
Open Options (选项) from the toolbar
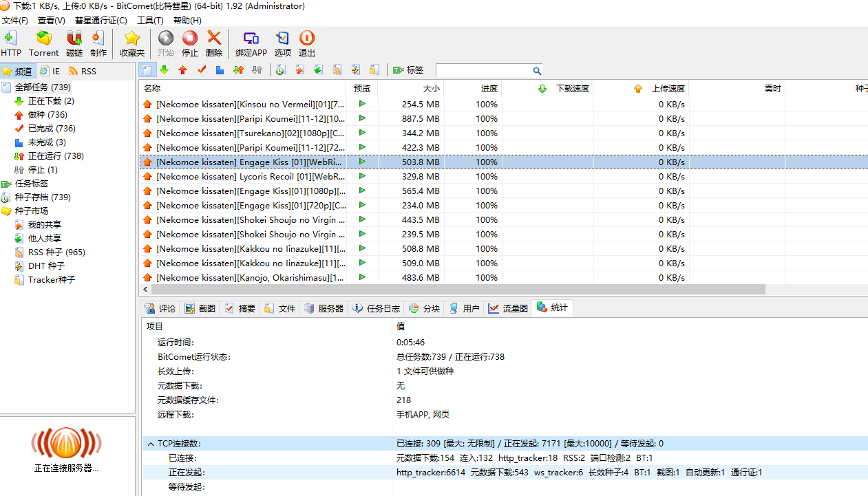click(x=282, y=43)
